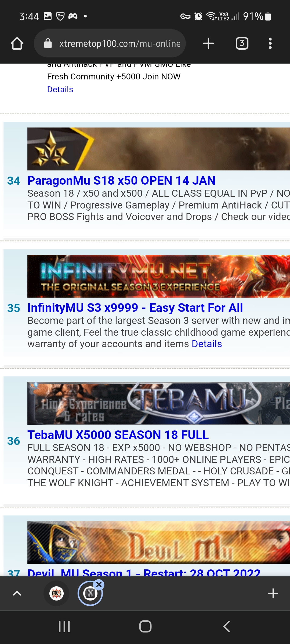Close the active tab with X badge
The width and height of the screenshot is (290, 644).
(99, 584)
